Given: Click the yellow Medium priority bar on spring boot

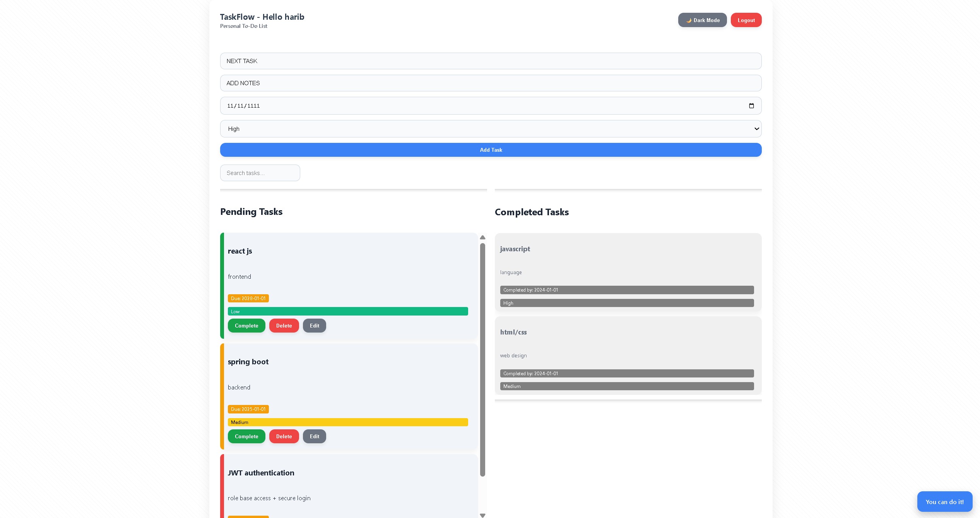Looking at the screenshot, I should coord(348,422).
